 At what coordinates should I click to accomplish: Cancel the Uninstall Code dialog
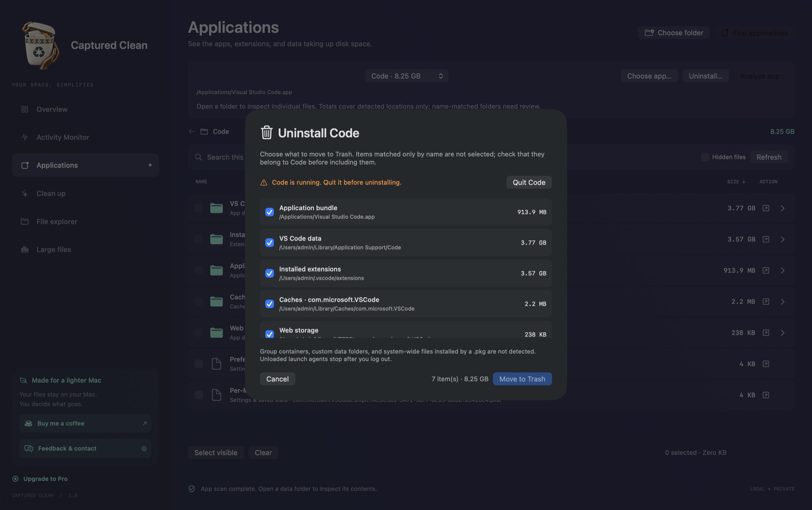tap(277, 379)
